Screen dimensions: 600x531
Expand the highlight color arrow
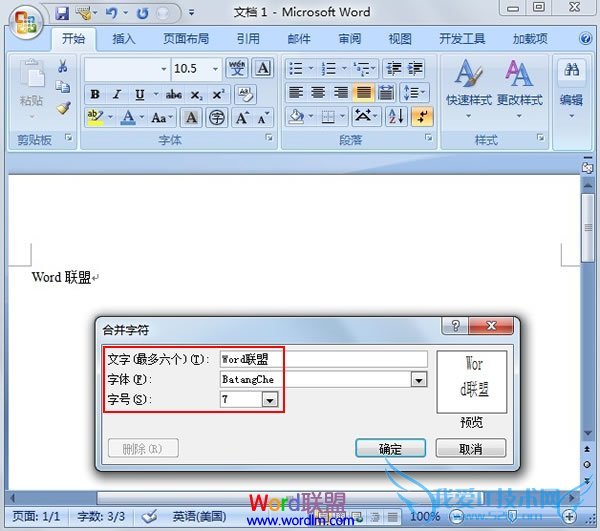pos(110,117)
